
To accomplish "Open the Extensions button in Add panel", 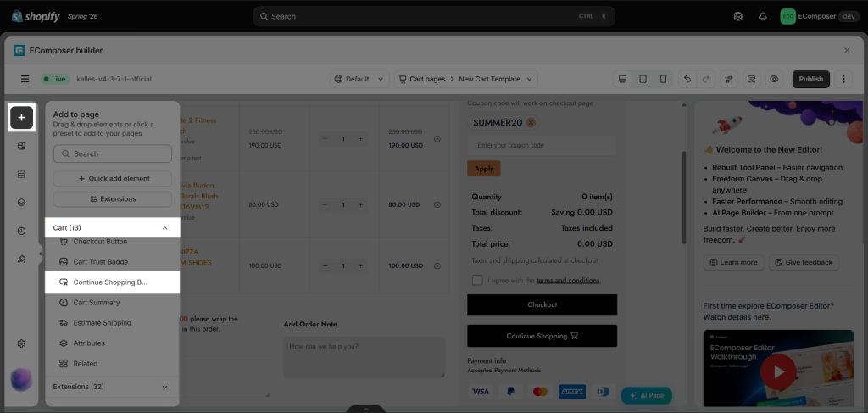I will (x=113, y=198).
